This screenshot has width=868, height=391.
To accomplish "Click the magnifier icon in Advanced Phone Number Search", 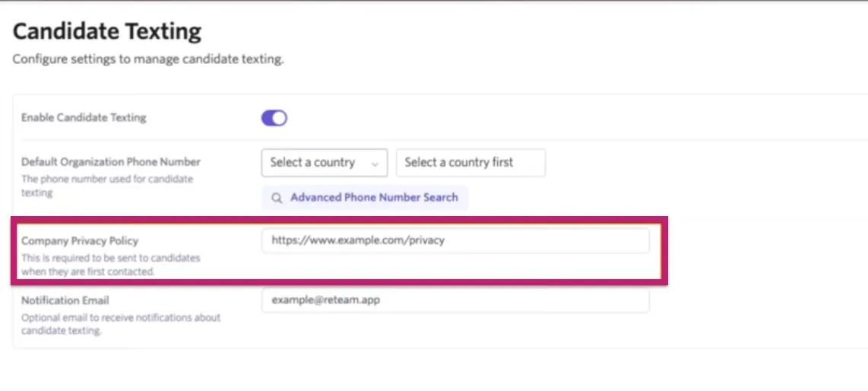I will click(276, 198).
